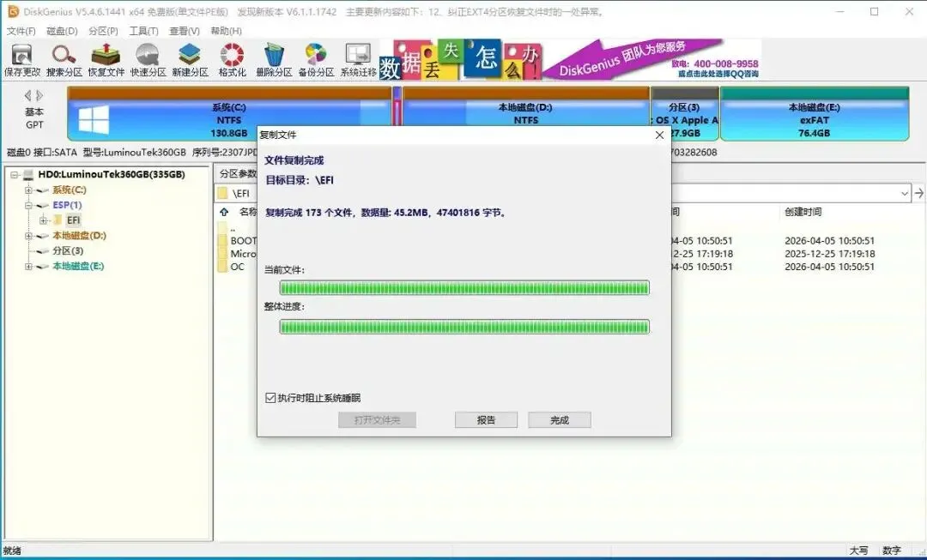Click the disabled 打开文件夹 button
This screenshot has height=560, width=927.
(x=377, y=420)
